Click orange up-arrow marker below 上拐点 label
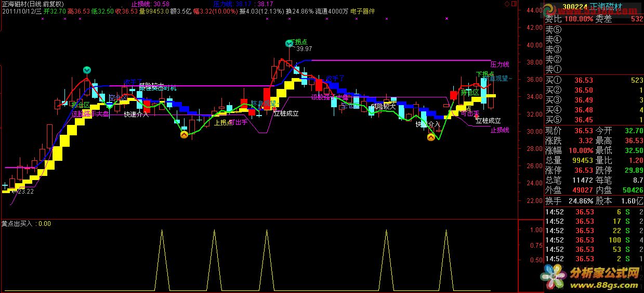This screenshot has width=644, height=293. point(183,134)
